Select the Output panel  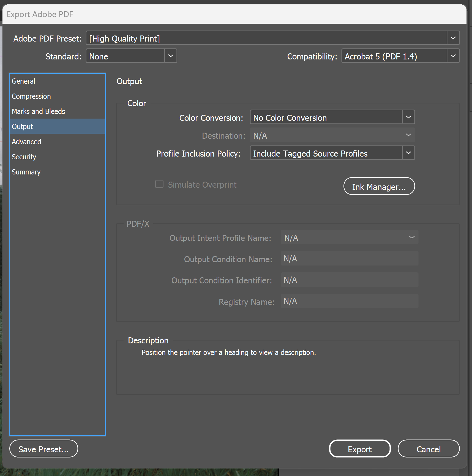[x=22, y=126]
